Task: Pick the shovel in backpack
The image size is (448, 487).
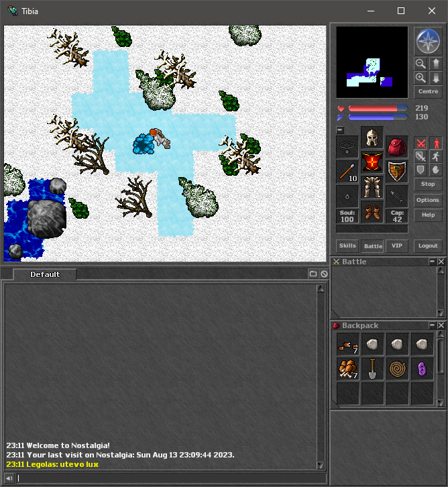Action: pyautogui.click(x=372, y=369)
